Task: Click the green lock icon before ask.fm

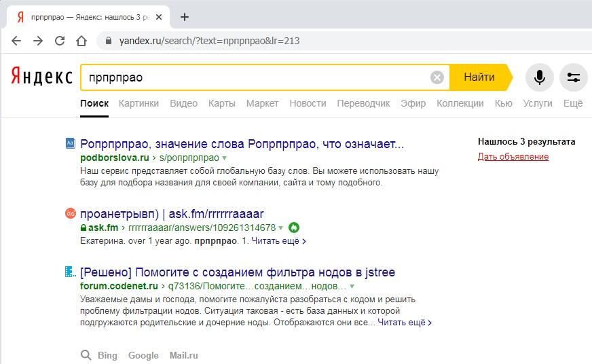Action: coord(84,227)
